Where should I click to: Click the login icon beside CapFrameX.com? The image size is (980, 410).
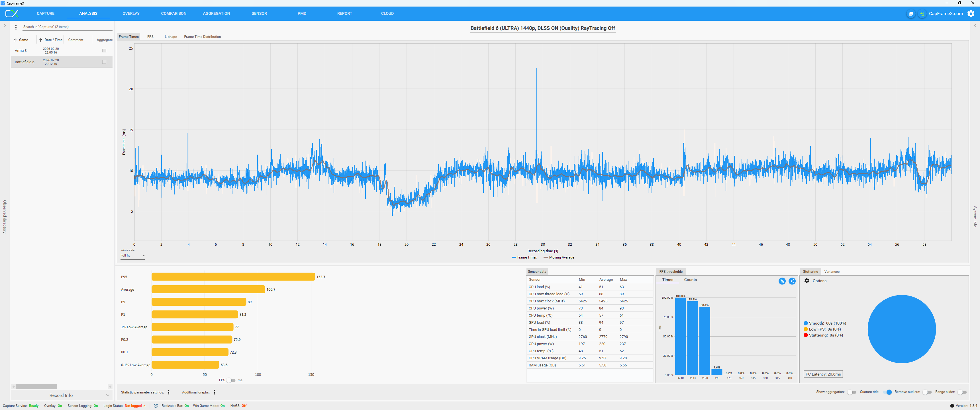pos(922,14)
